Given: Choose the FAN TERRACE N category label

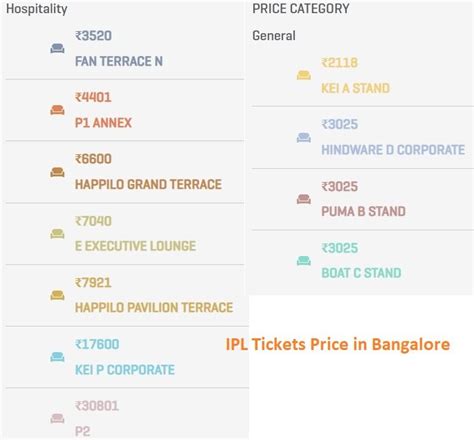Looking at the screenshot, I should tap(119, 61).
